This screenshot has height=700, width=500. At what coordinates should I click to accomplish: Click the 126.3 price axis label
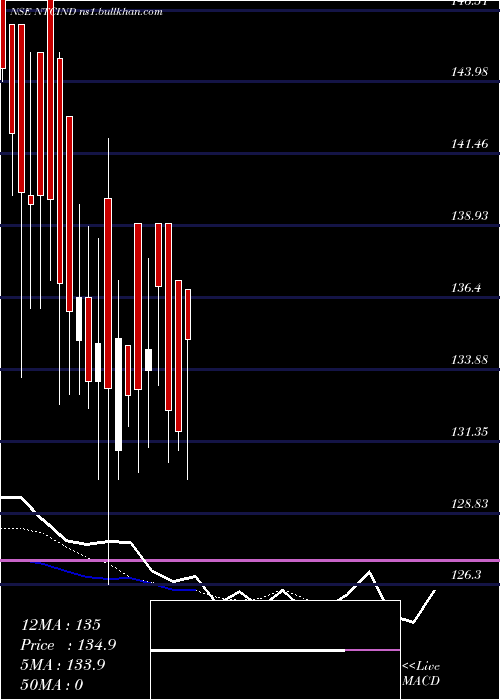tap(466, 575)
